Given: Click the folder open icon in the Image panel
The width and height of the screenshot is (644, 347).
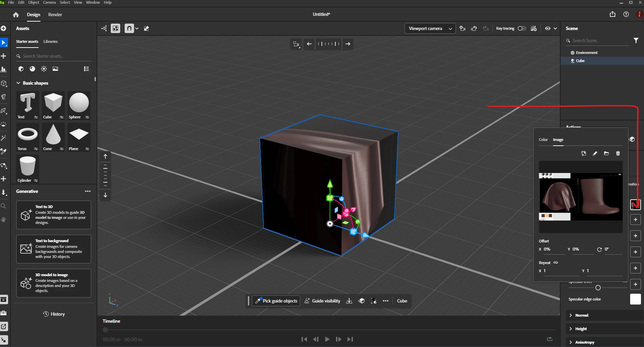Looking at the screenshot, I should 607,153.
